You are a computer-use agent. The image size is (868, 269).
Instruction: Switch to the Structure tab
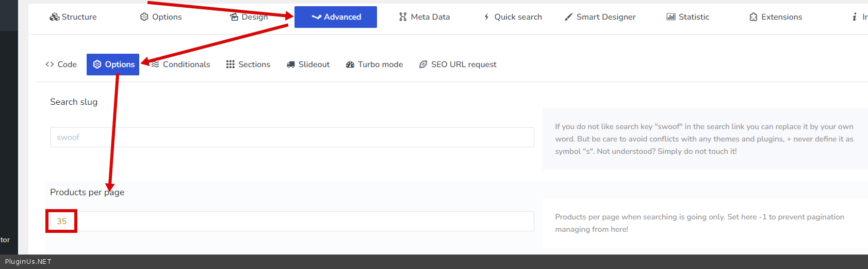tap(73, 17)
